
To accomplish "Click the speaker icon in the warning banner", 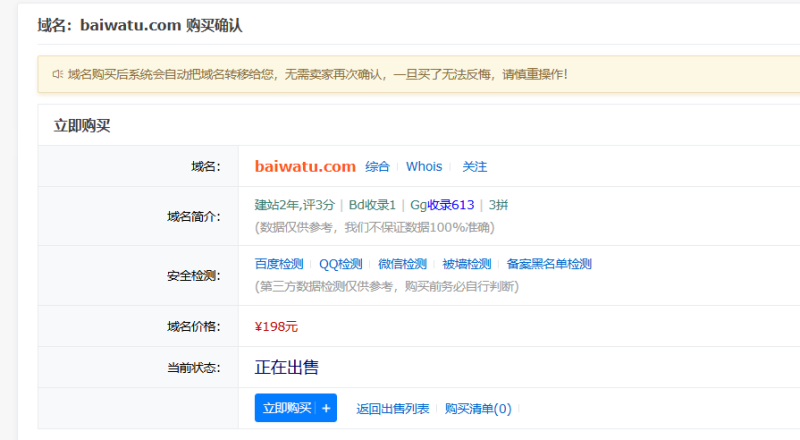I will pos(58,74).
